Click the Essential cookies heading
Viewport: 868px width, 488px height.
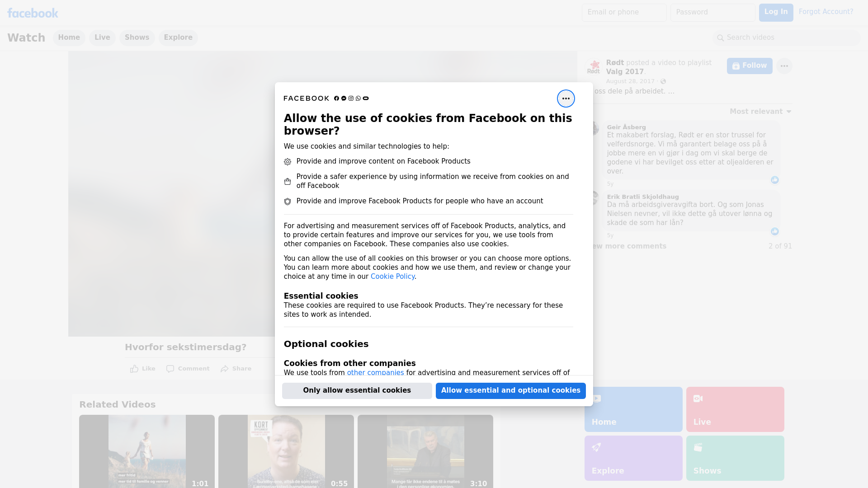[321, 296]
